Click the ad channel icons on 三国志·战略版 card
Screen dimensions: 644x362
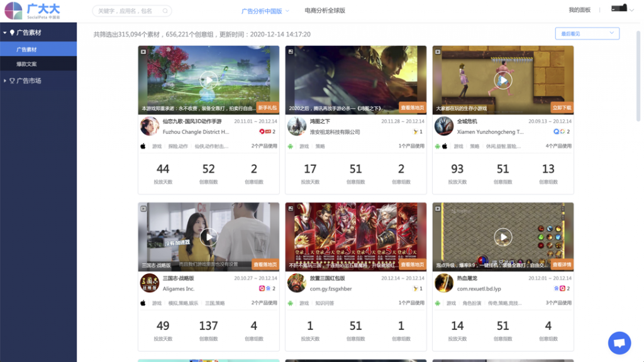(x=265, y=288)
